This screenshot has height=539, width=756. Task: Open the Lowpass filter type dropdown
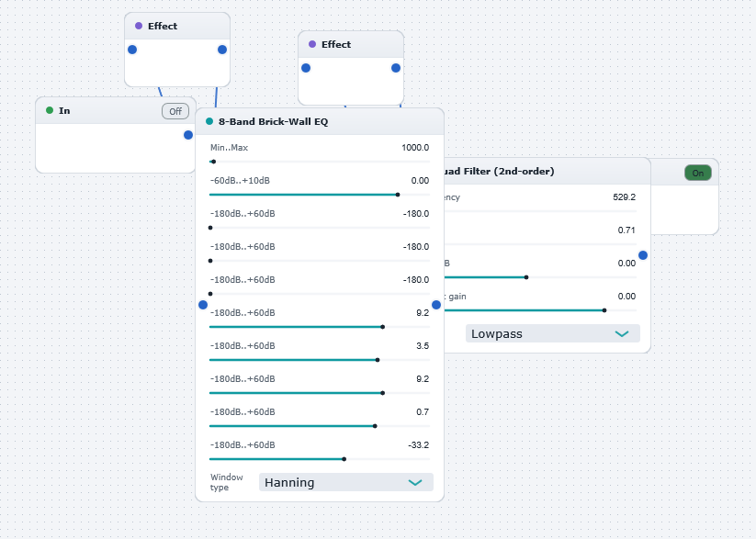(x=553, y=333)
